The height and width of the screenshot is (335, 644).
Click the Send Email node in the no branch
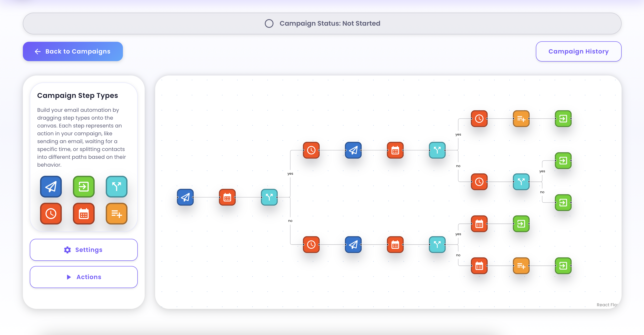(x=353, y=245)
